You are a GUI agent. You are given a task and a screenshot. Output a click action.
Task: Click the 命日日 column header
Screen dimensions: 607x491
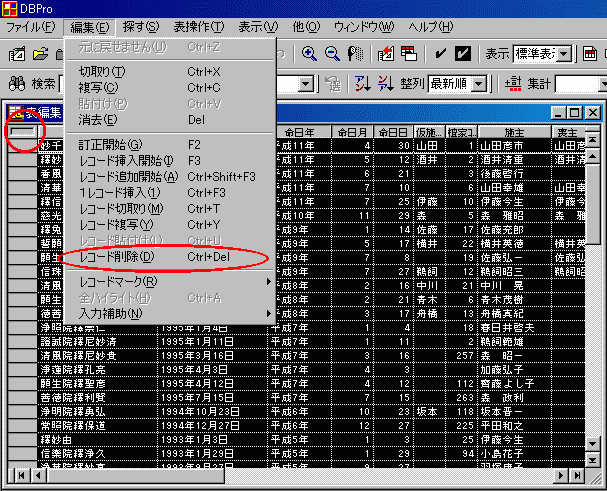[393, 132]
